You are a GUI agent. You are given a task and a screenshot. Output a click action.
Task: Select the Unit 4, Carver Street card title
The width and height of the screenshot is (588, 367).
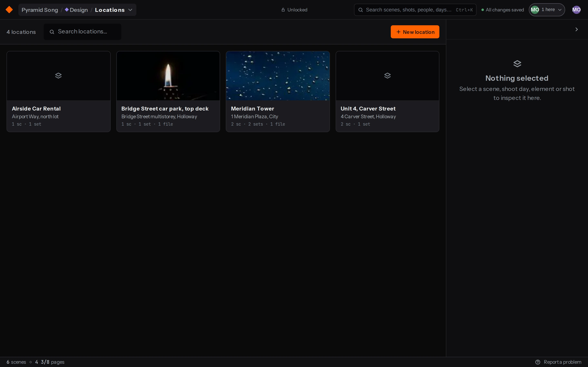coord(368,108)
